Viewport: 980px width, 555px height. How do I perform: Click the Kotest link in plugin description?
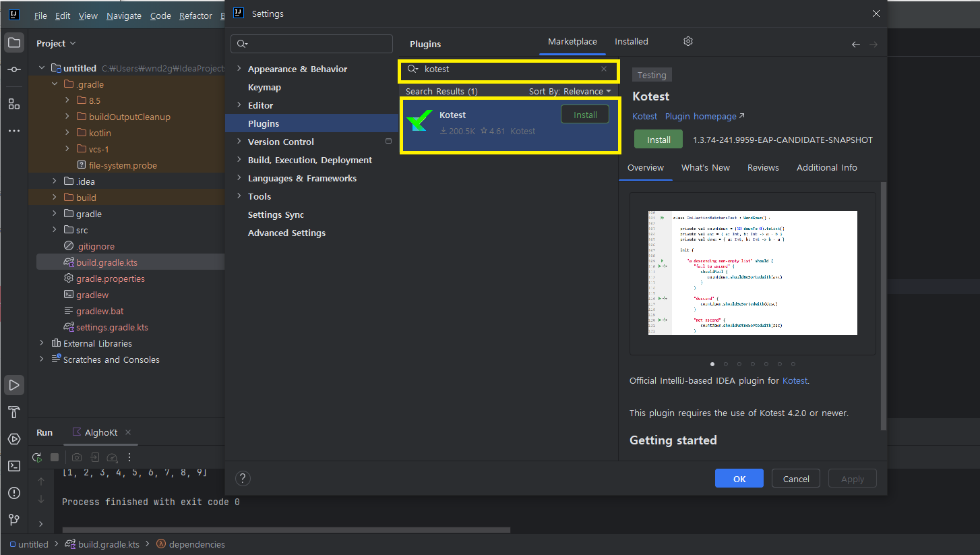(x=795, y=380)
